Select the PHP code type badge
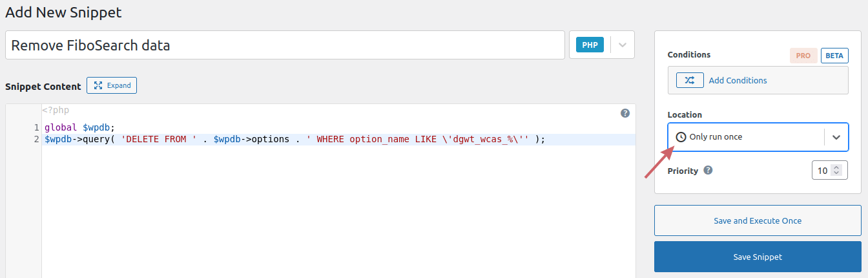Viewport: 868px width, 278px height. 590,45
